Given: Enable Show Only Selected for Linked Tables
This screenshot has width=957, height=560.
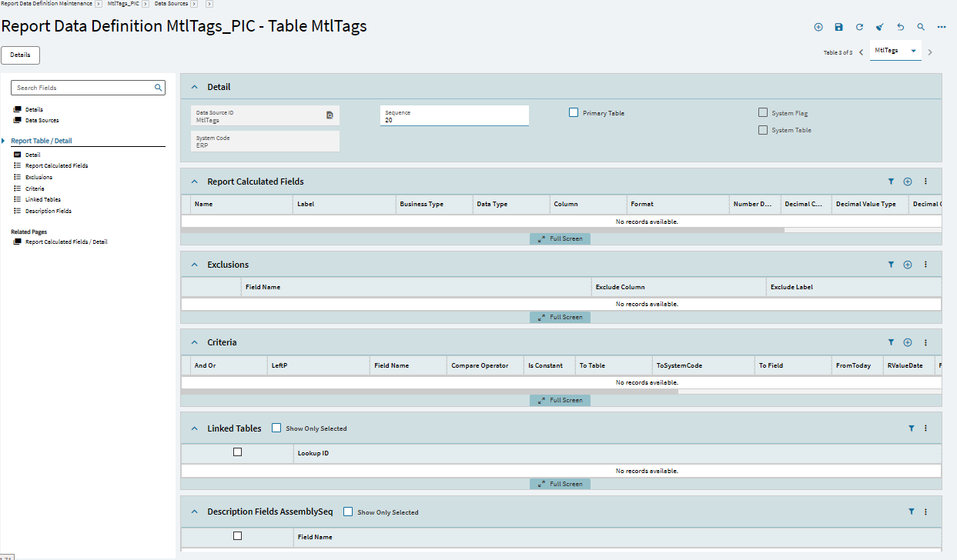Looking at the screenshot, I should point(276,428).
